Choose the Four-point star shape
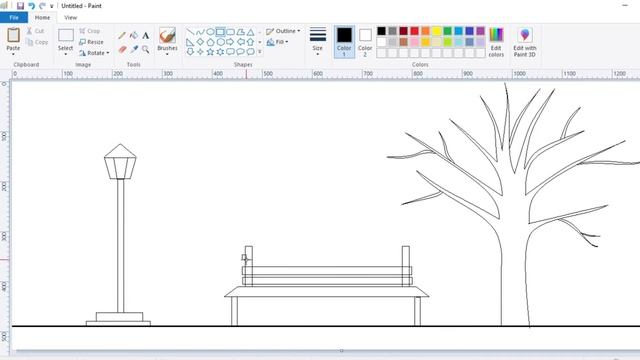 coord(200,51)
